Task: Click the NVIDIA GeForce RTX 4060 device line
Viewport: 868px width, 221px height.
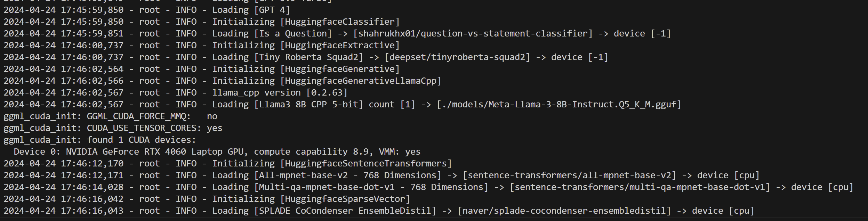Action: [x=217, y=152]
